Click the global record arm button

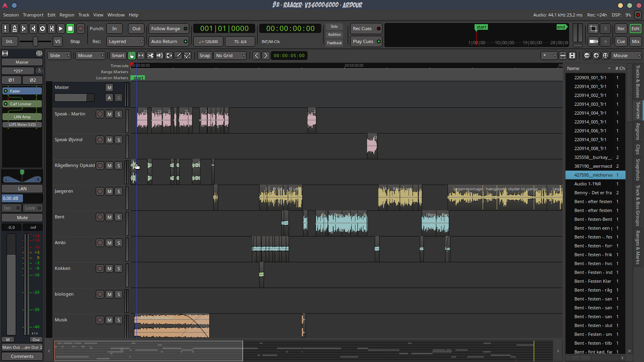[x=80, y=29]
